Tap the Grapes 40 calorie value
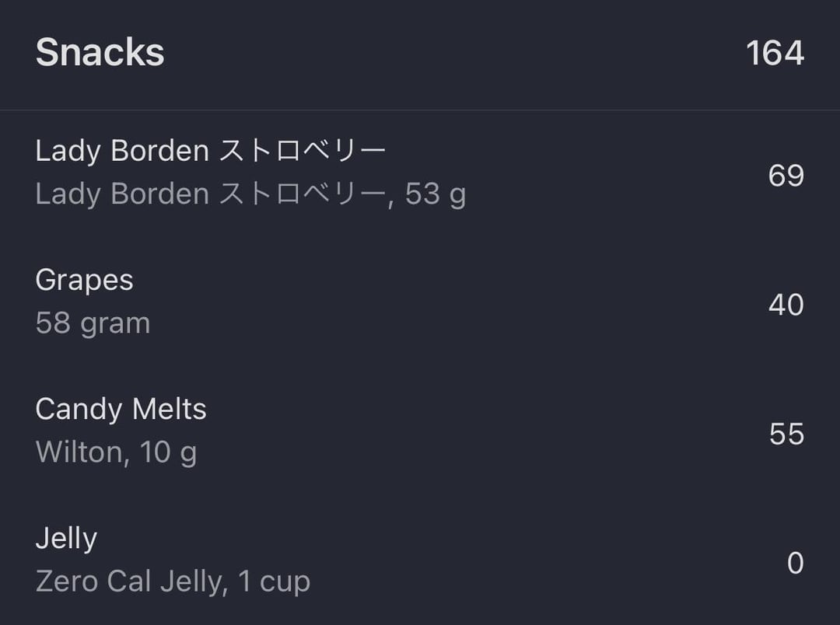Image resolution: width=840 pixels, height=625 pixels. 786,305
